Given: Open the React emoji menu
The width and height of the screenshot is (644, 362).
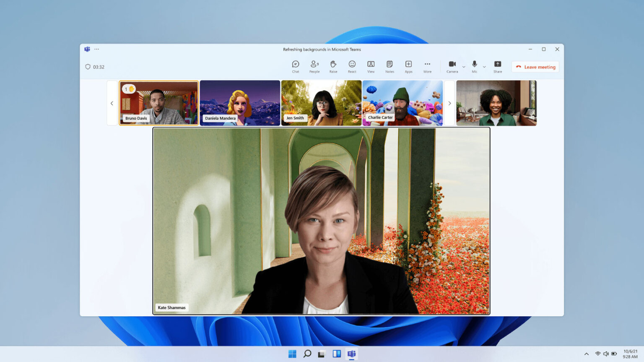Looking at the screenshot, I should [x=352, y=66].
